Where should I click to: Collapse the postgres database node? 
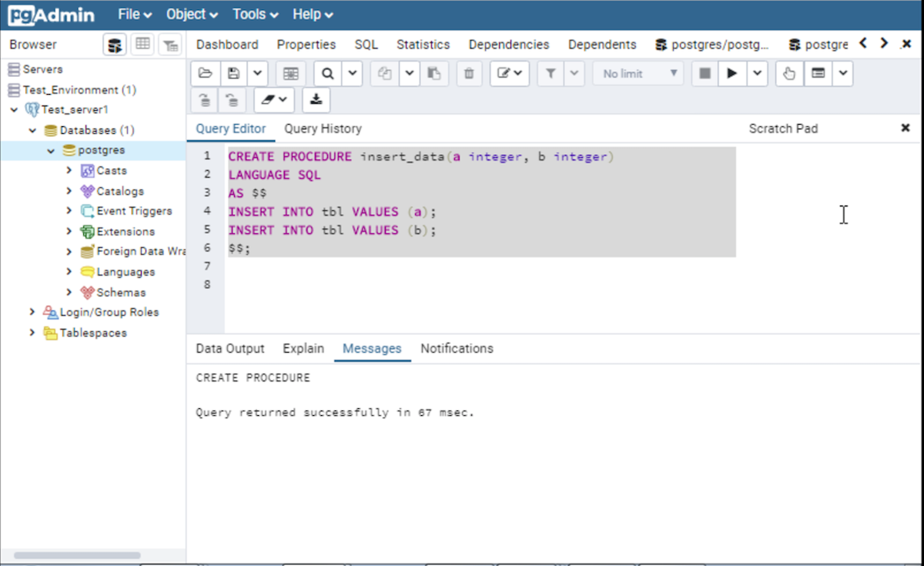pos(51,151)
